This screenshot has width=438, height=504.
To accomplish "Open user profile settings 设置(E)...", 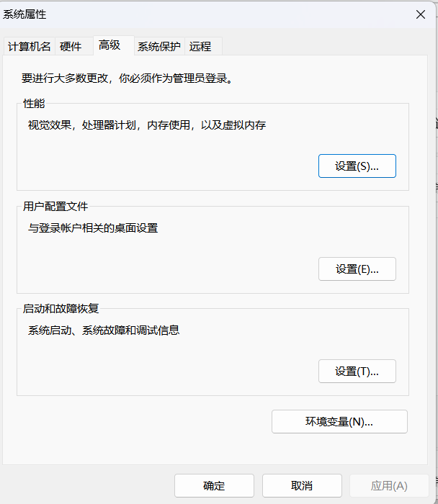I will point(357,269).
